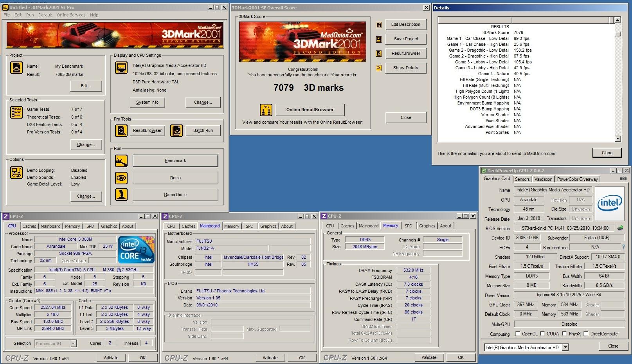The image size is (632, 364).
Task: Switch to Caches tab in first CPU-Z window
Action: pos(29,226)
